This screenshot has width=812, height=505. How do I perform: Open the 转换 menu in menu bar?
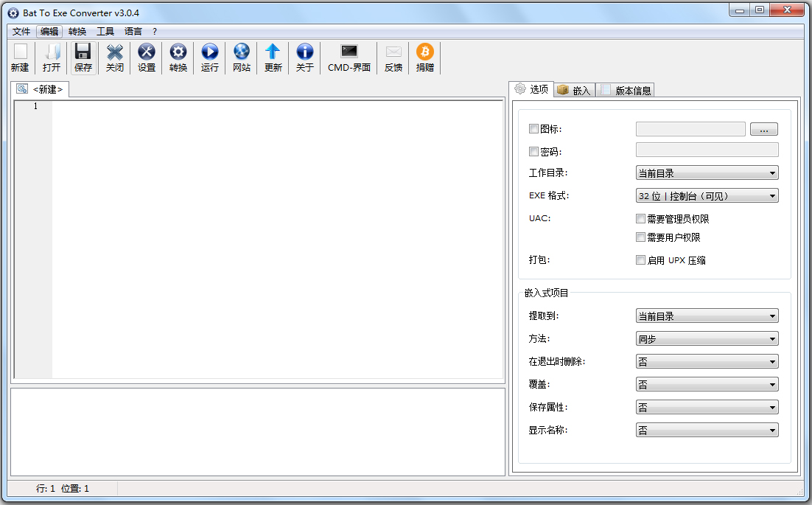(x=77, y=32)
